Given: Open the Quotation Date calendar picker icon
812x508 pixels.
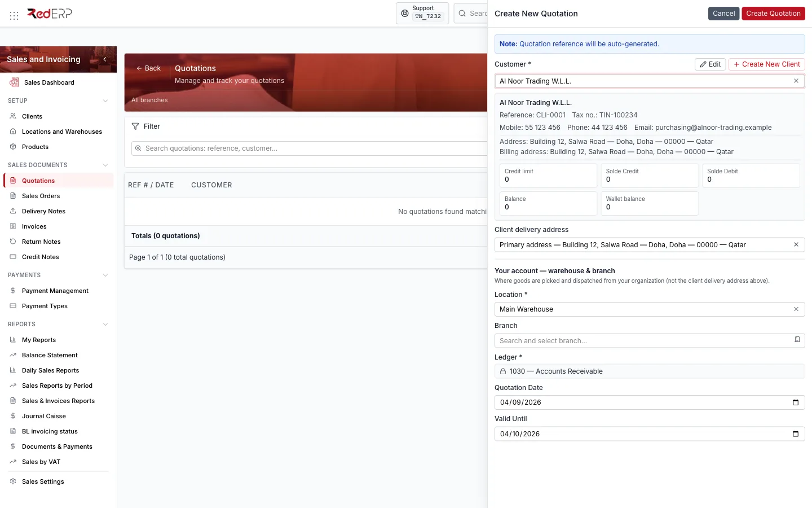Looking at the screenshot, I should pos(796,402).
